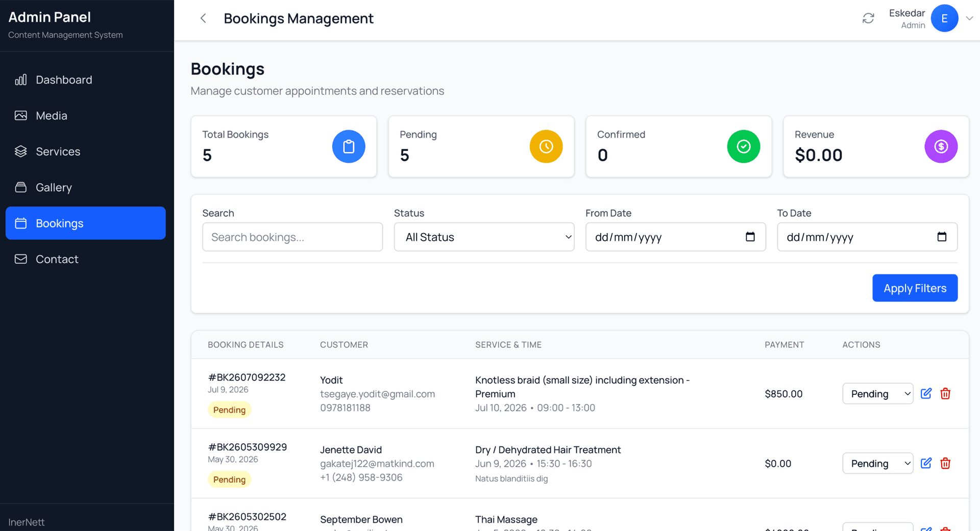
Task: Go to the Services section
Action: click(86, 151)
